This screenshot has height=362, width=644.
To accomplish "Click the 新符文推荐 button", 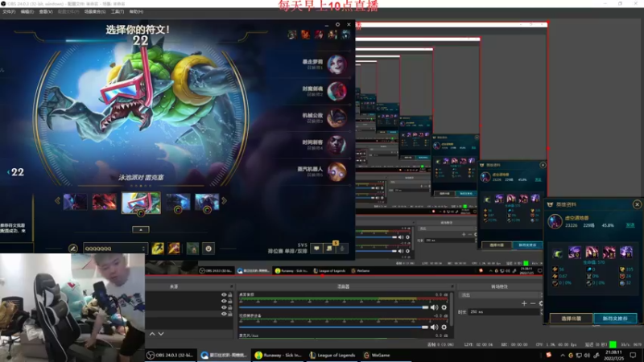I will 615,319.
